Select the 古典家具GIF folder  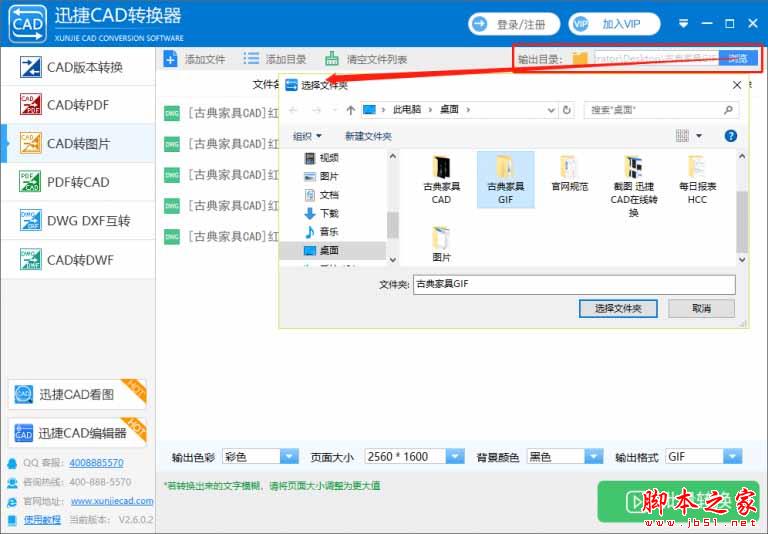[505, 180]
